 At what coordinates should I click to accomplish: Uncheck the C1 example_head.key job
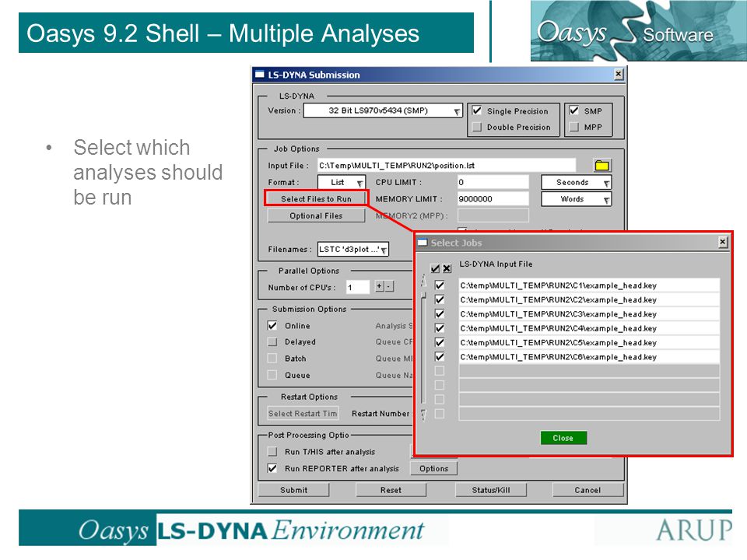pyautogui.click(x=440, y=285)
